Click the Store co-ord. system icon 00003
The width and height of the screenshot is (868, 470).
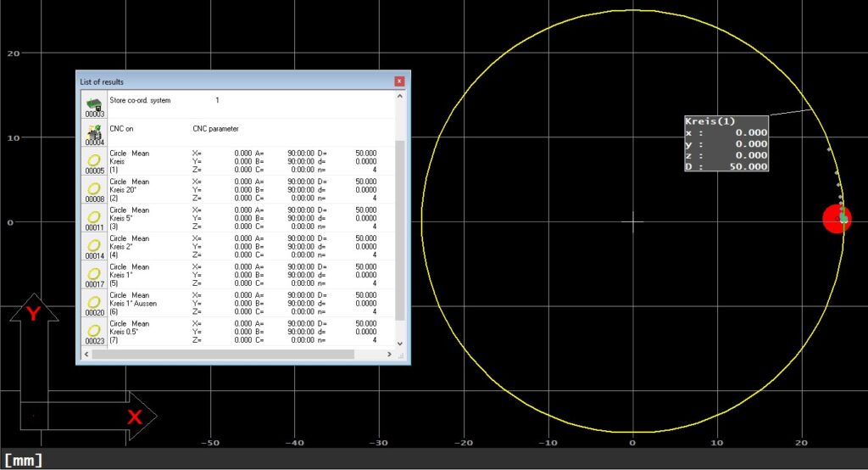click(x=94, y=104)
